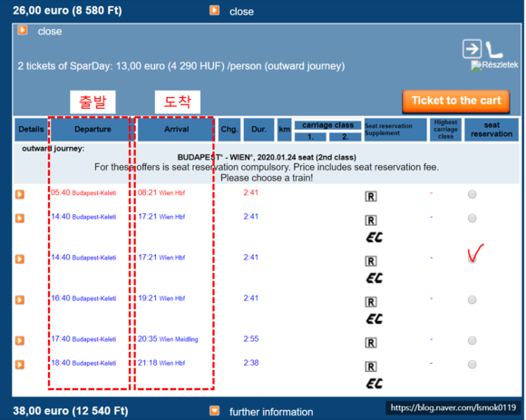Click the SparDay ticket price description line
The image size is (526, 420).
[181, 66]
